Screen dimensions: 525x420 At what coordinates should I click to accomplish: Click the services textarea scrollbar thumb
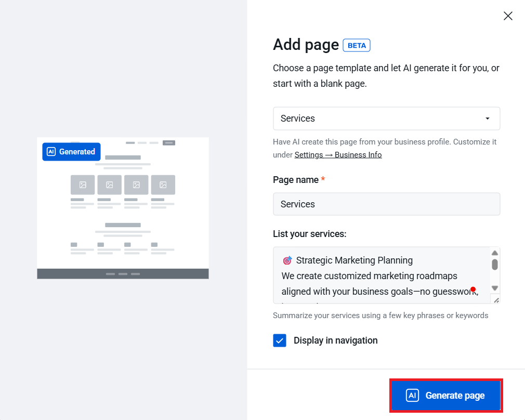[x=495, y=265]
